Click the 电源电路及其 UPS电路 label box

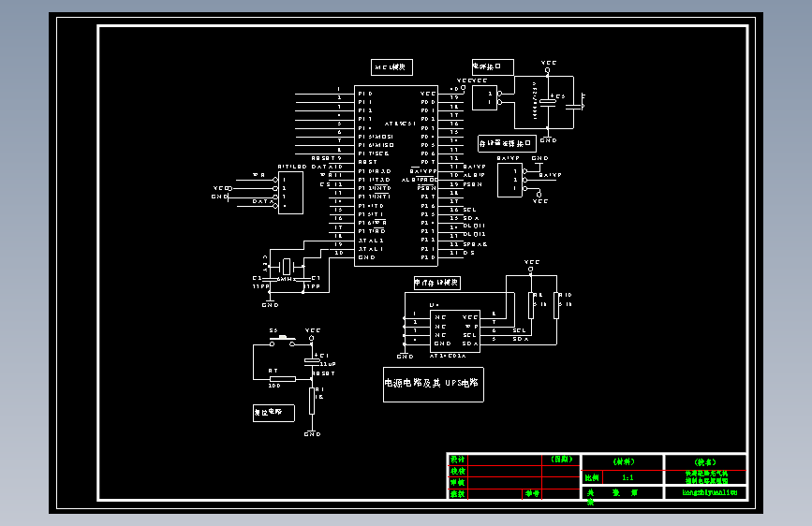point(434,385)
